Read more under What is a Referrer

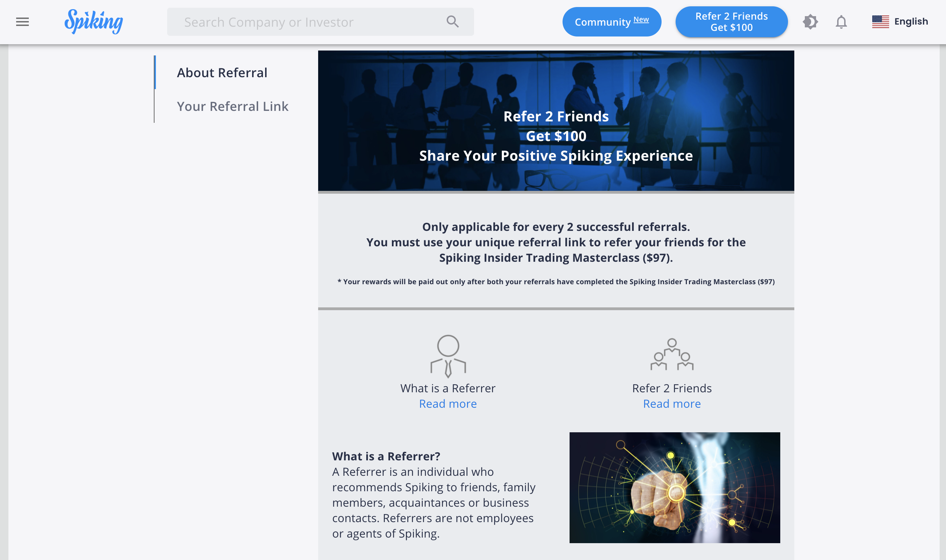click(x=448, y=404)
